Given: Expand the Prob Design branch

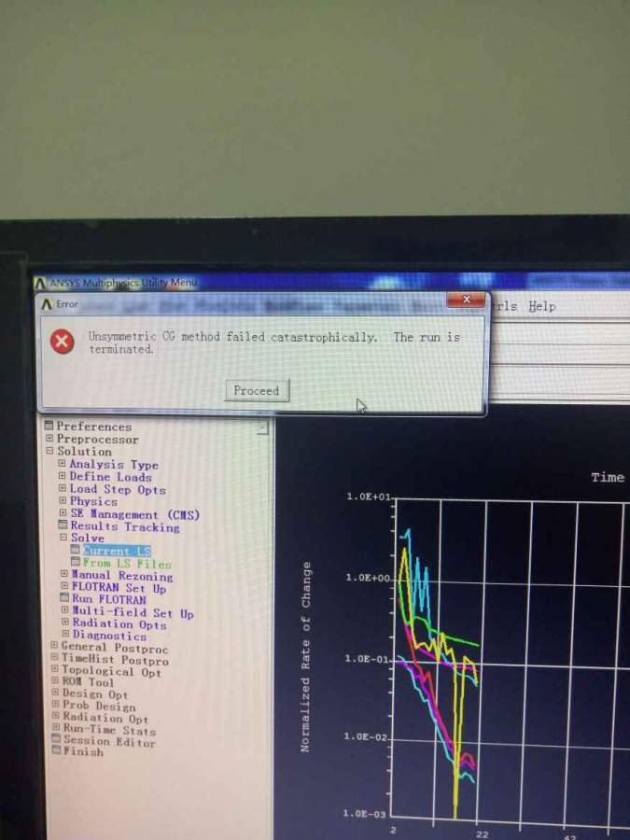Looking at the screenshot, I should 56,704.
